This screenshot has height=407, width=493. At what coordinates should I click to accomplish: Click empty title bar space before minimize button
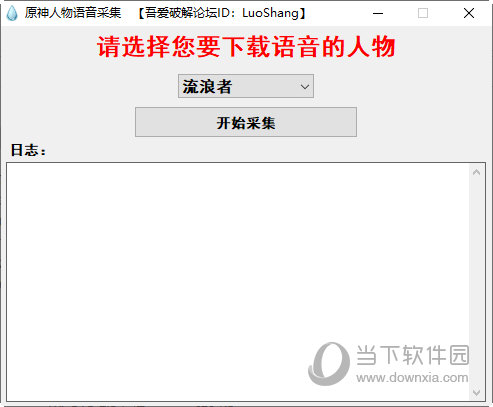(x=336, y=13)
